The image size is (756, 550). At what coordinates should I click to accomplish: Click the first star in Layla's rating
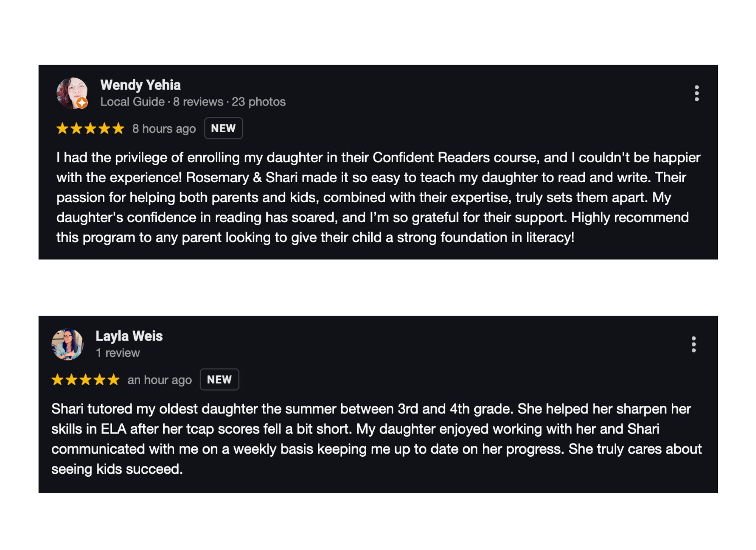click(x=57, y=380)
